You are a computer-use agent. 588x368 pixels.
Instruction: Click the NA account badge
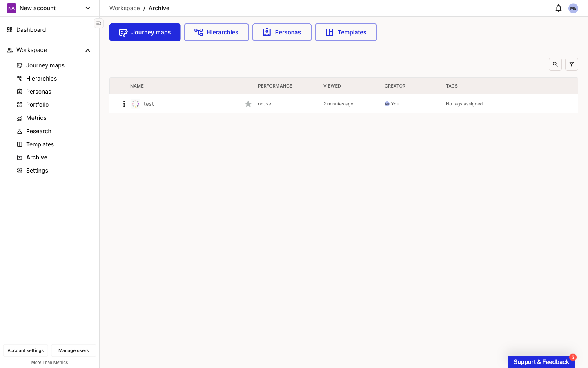[x=11, y=8]
